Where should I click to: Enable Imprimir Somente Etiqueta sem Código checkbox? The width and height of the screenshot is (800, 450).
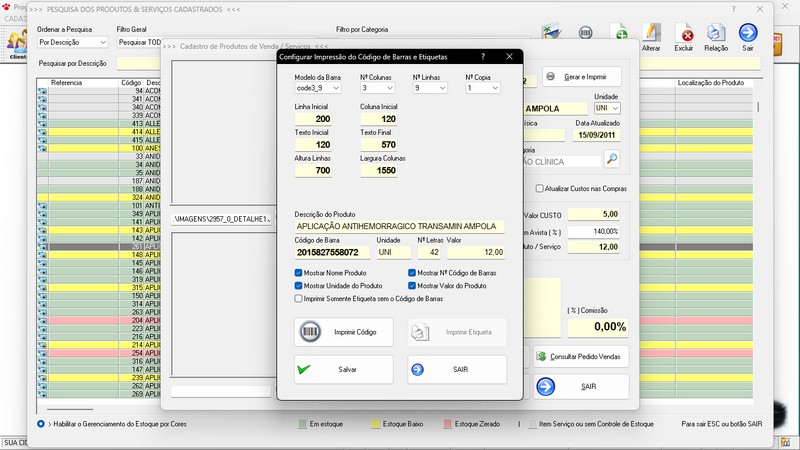299,298
